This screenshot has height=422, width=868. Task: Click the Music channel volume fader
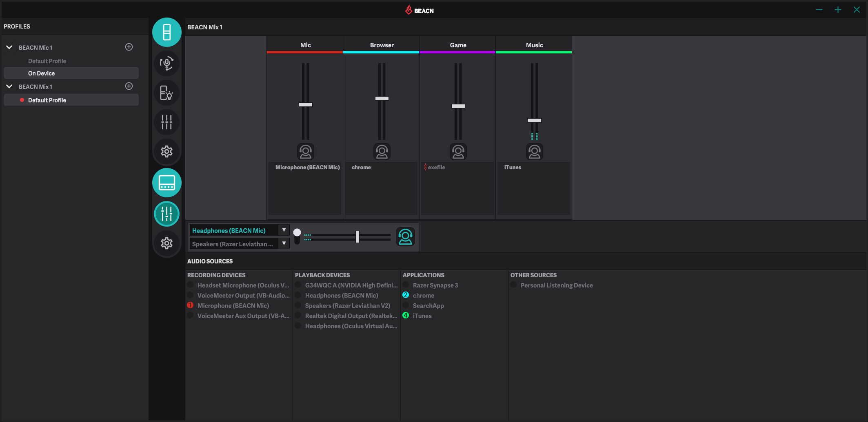tap(535, 121)
